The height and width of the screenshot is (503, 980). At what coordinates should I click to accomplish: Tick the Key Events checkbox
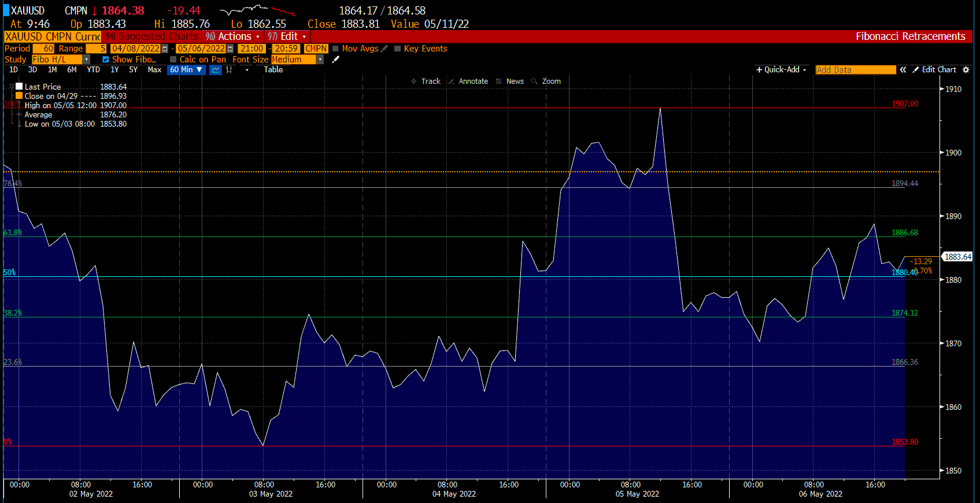point(397,49)
